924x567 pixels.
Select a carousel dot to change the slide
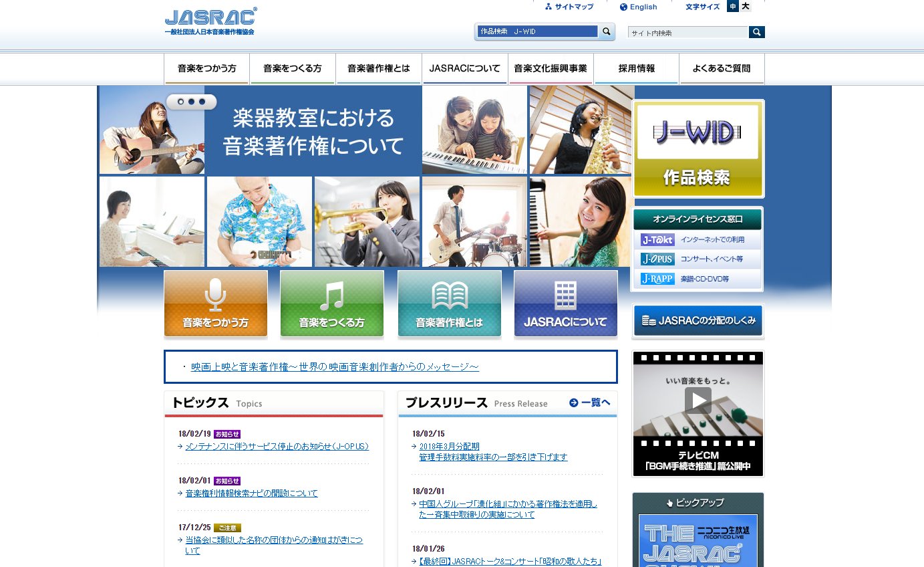click(x=192, y=102)
